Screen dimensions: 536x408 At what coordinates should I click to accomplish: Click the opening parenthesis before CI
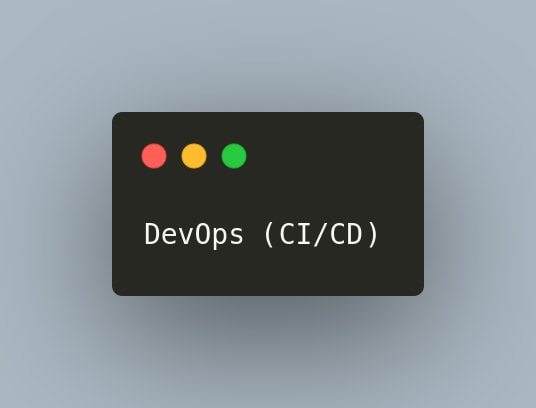pos(270,234)
